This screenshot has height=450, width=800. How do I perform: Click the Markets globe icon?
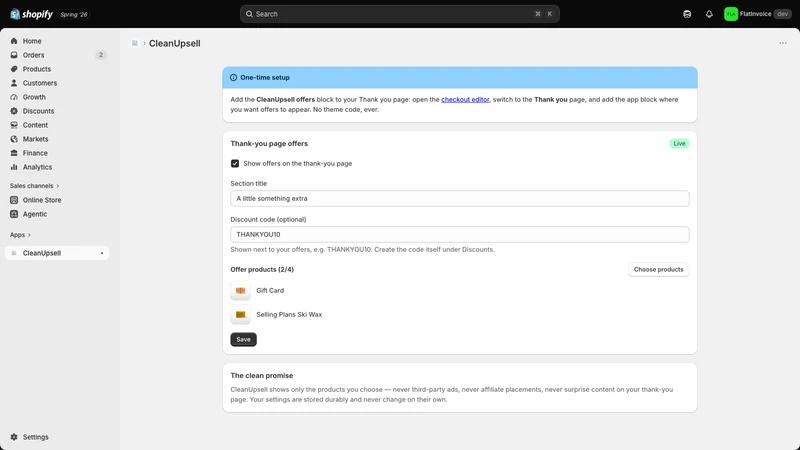(x=14, y=139)
